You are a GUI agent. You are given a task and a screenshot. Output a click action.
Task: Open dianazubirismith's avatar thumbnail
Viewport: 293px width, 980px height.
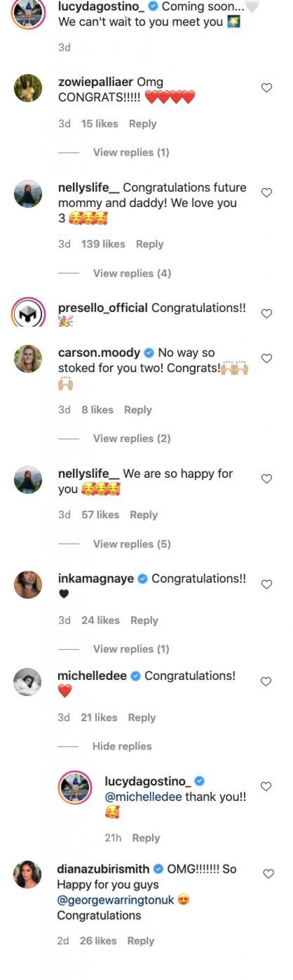(x=27, y=875)
